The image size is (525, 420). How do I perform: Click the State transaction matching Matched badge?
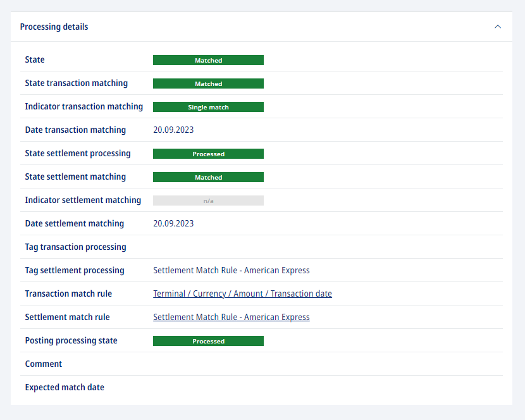pyautogui.click(x=208, y=83)
